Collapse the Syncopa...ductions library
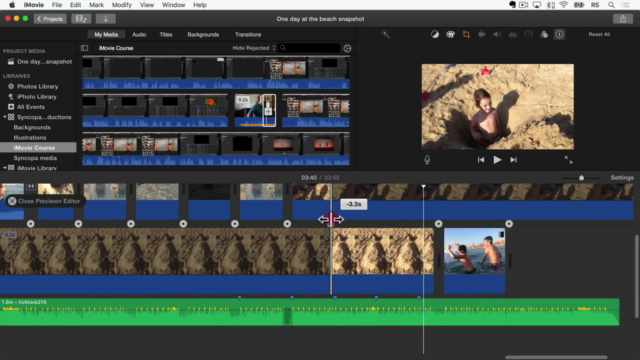 (x=5, y=117)
